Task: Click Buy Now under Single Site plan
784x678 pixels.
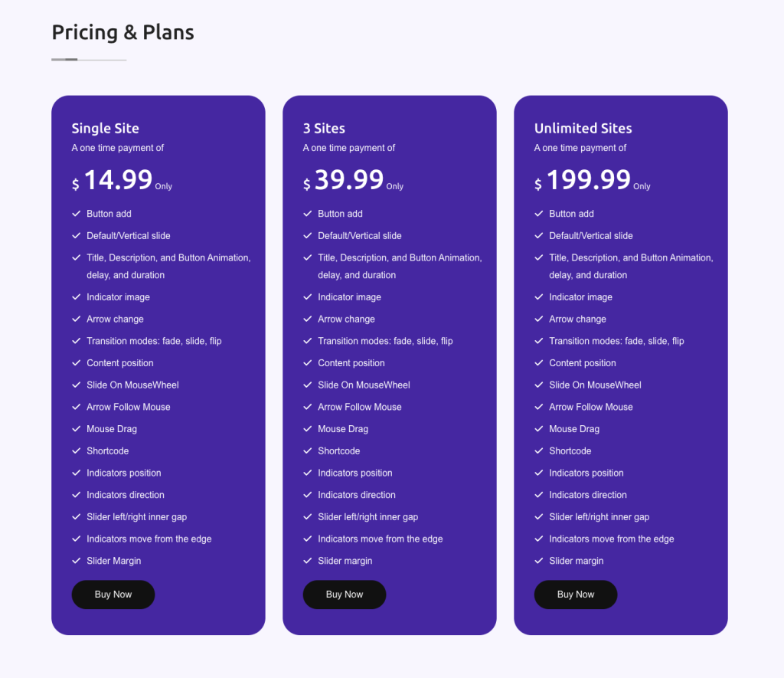Action: [113, 594]
